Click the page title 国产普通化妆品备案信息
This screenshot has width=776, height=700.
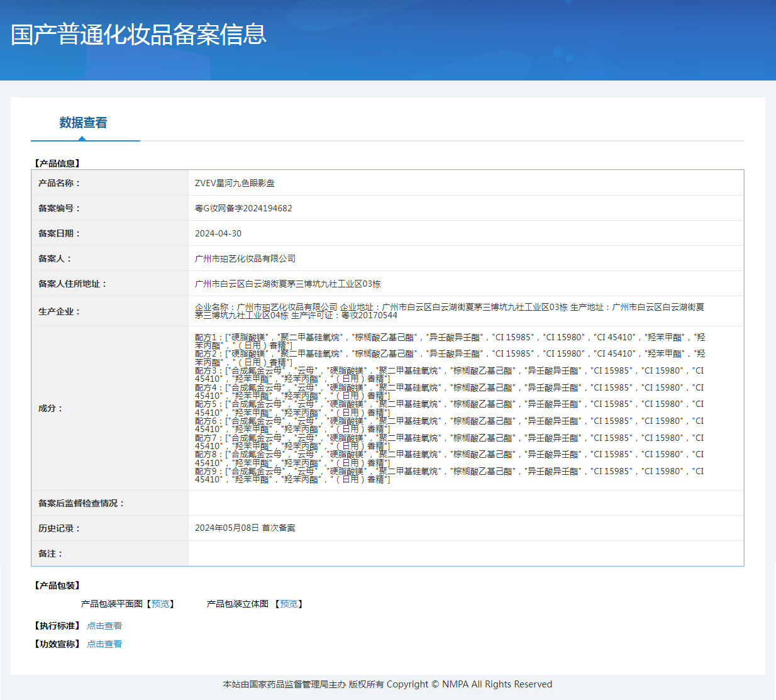[139, 35]
